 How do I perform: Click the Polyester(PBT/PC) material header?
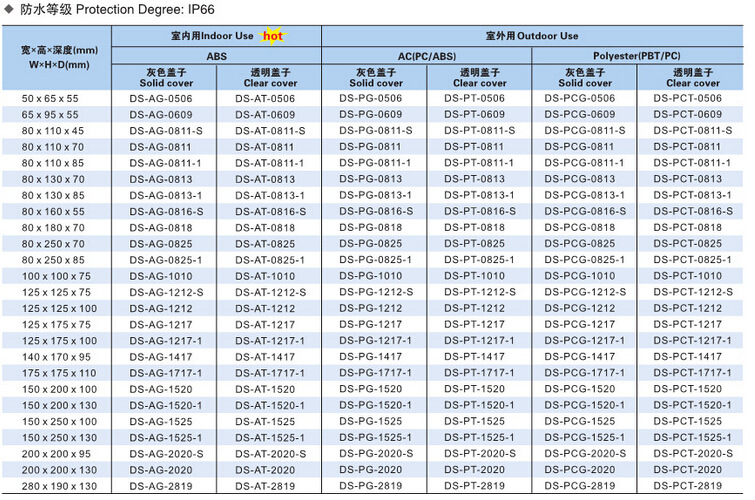point(638,57)
